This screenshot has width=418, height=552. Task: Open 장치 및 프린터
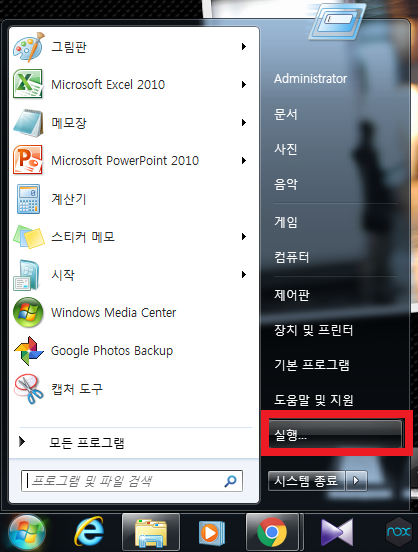pyautogui.click(x=313, y=330)
